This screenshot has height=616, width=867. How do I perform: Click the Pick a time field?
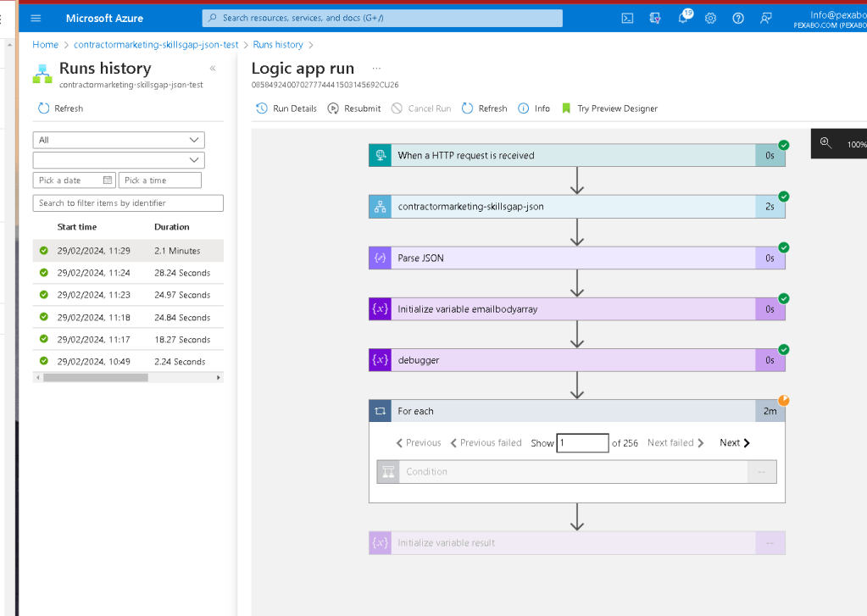click(x=160, y=180)
